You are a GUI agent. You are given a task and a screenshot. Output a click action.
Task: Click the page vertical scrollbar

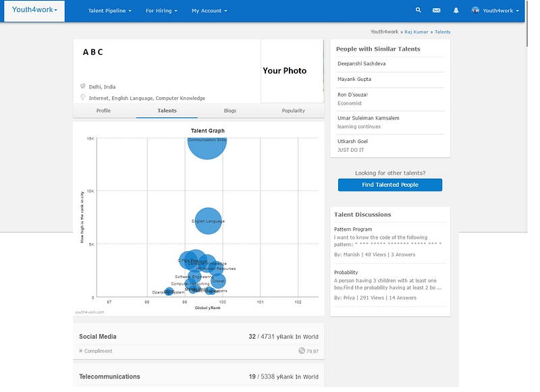pyautogui.click(x=527, y=24)
